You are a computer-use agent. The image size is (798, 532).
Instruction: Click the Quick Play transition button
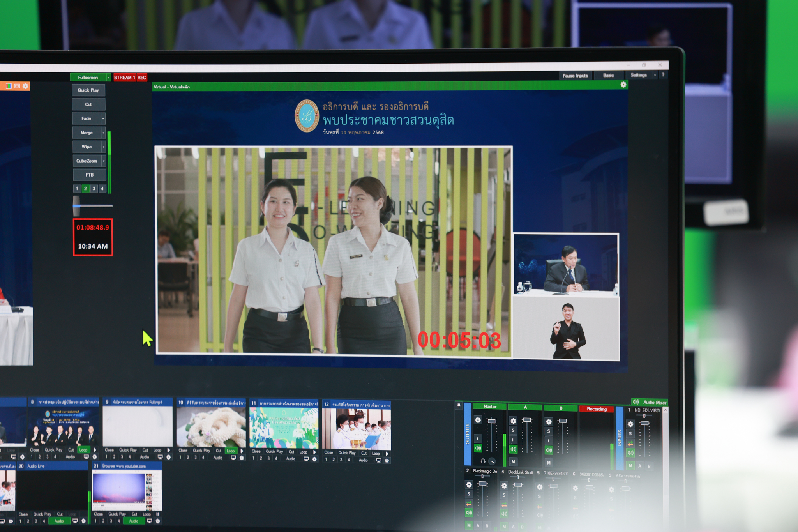(88, 90)
